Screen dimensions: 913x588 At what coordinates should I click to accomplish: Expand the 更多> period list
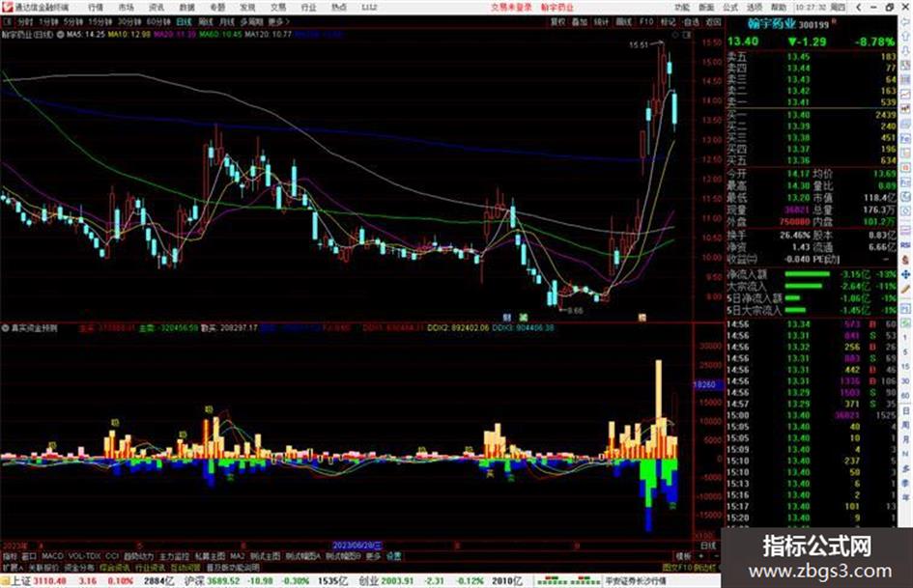279,21
